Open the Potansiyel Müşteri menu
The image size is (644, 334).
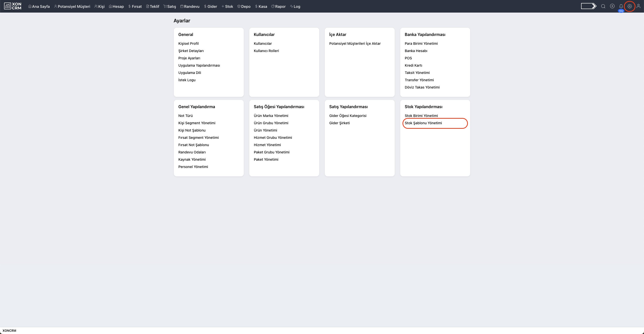click(72, 7)
